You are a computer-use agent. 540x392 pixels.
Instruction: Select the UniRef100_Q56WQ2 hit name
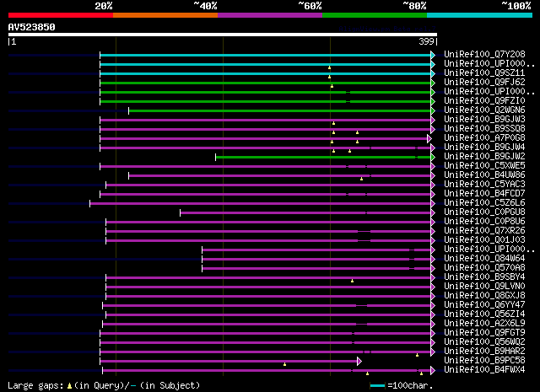pos(484,342)
